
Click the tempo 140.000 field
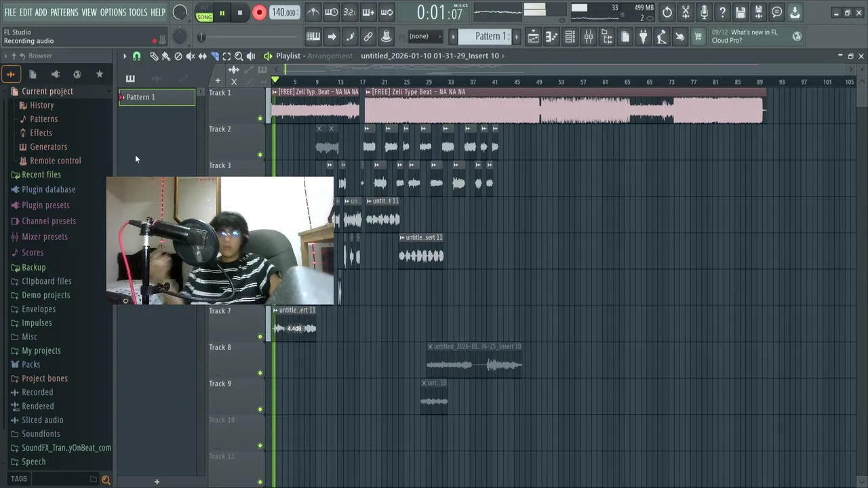click(x=283, y=13)
